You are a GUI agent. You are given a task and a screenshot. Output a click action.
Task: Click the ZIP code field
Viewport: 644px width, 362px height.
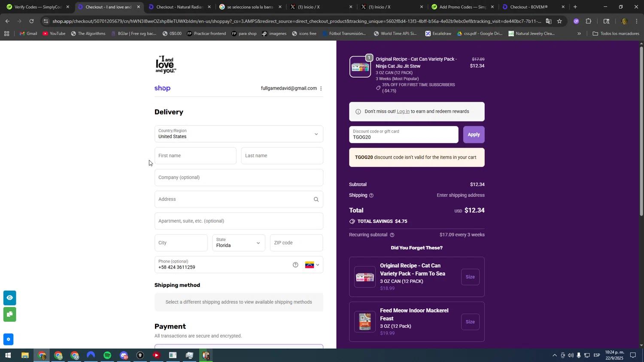pos(296,243)
